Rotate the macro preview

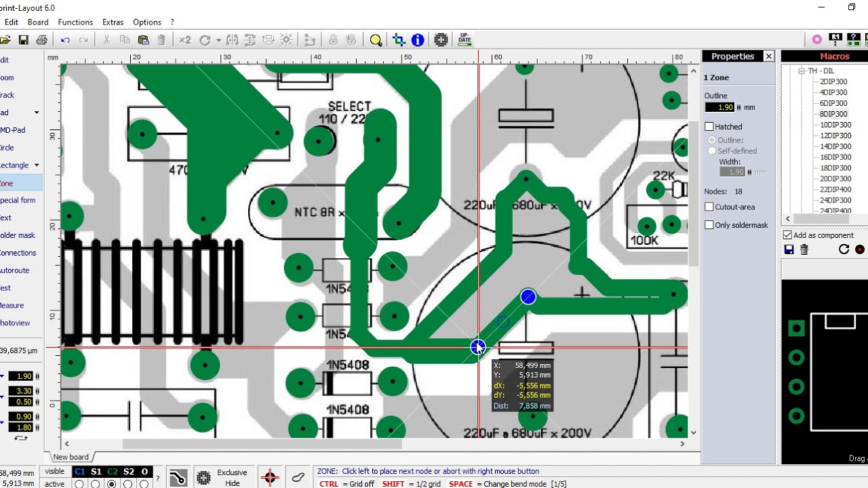pyautogui.click(x=844, y=249)
